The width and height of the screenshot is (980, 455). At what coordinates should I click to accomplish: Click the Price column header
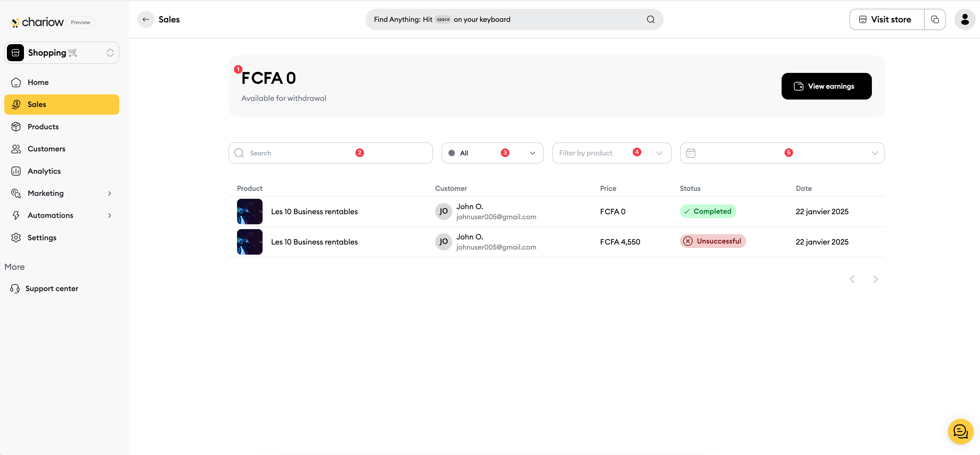pos(608,189)
